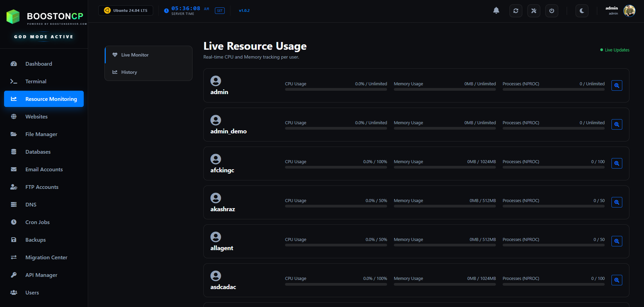Switch to the History tab
This screenshot has height=307, width=644.
[x=129, y=72]
